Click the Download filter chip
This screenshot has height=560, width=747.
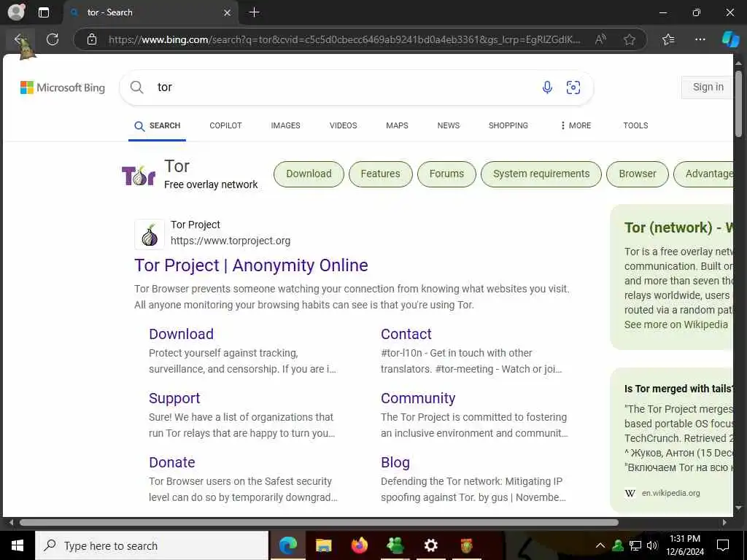(x=309, y=174)
